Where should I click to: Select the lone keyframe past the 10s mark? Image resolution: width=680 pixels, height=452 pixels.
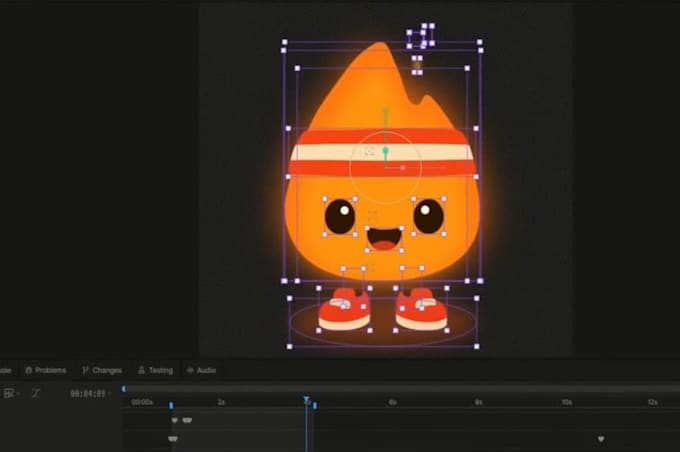click(601, 439)
